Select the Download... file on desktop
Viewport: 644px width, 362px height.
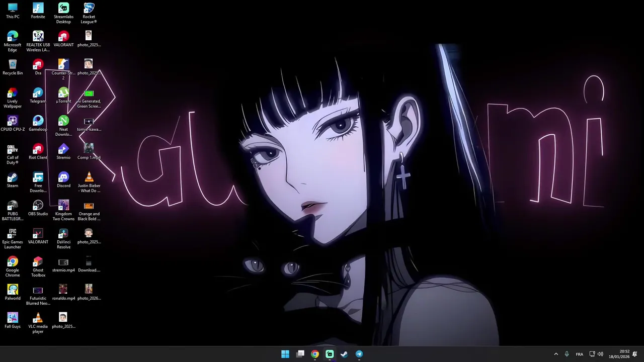(89, 264)
